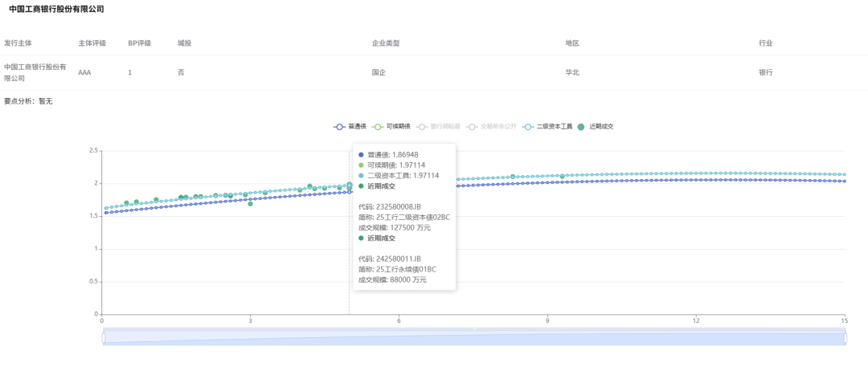
Task: Click the page title 中国工商银行股份有限公司
Action: point(56,10)
